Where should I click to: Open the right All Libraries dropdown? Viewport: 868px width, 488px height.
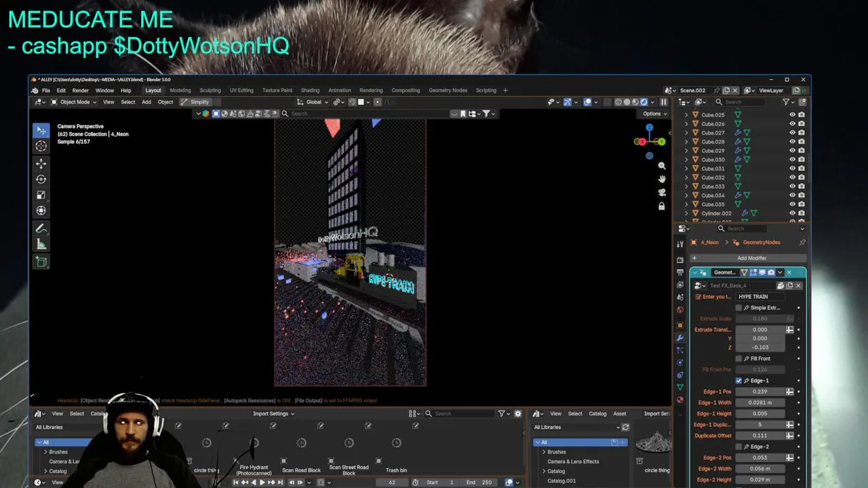coord(576,427)
